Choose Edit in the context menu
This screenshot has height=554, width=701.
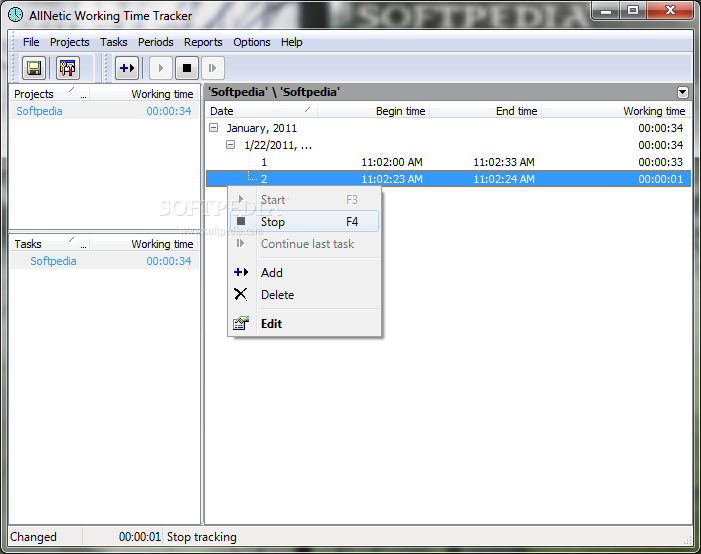[x=304, y=324]
